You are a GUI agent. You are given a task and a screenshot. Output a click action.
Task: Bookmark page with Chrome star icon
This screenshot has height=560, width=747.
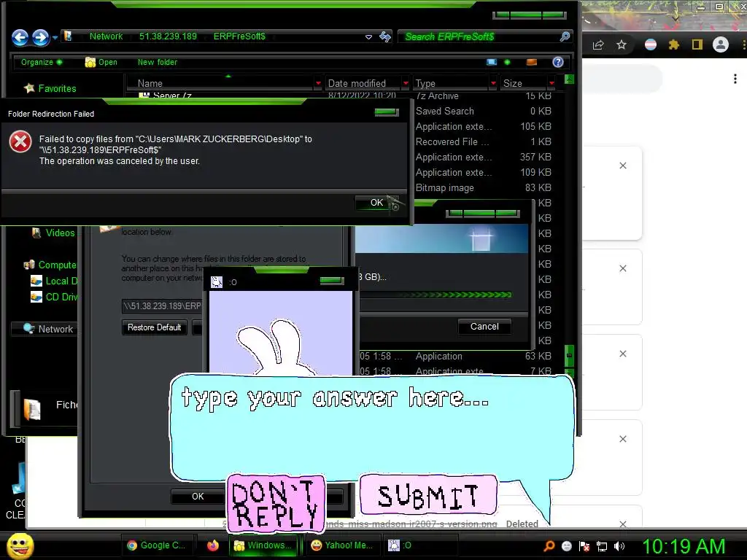[622, 44]
